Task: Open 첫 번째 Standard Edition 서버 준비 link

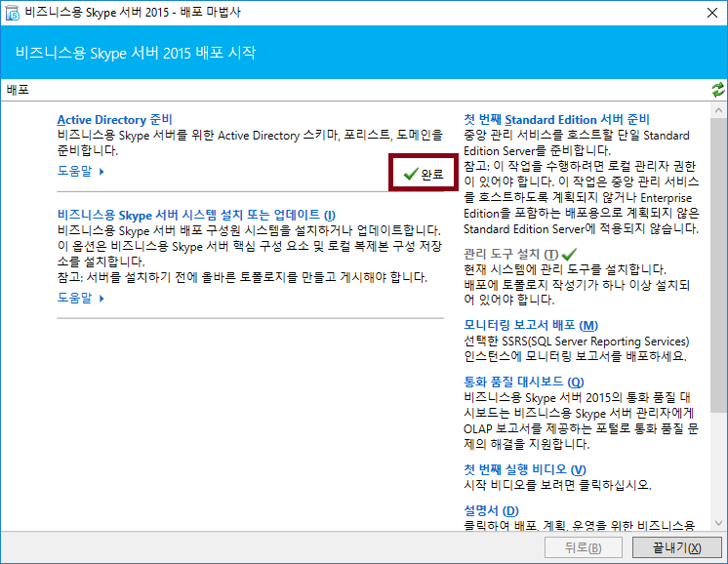Action: pyautogui.click(x=556, y=120)
